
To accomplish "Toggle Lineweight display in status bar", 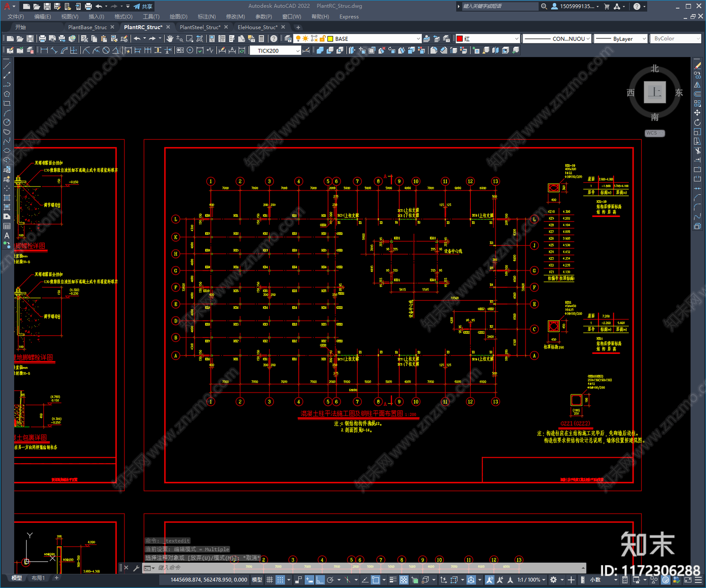I will tap(393, 580).
